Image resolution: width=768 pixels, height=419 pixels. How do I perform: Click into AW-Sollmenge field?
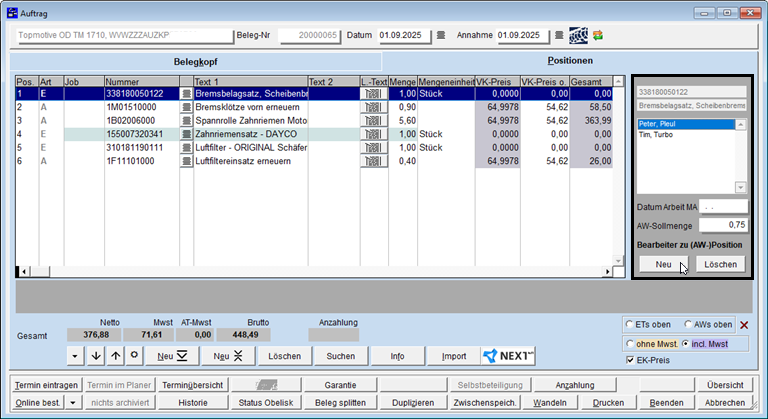(x=723, y=225)
